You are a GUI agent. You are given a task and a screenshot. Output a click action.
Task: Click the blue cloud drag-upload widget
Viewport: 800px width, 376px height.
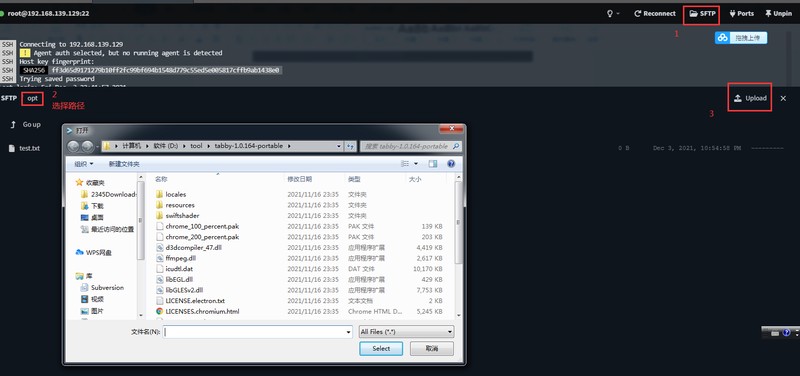click(x=741, y=38)
